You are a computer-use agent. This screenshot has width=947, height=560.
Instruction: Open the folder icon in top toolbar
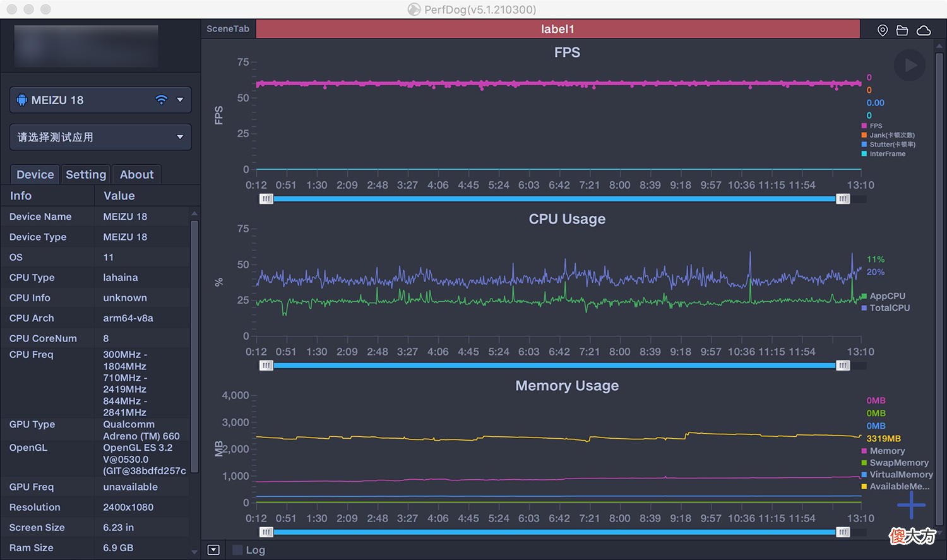click(x=902, y=30)
